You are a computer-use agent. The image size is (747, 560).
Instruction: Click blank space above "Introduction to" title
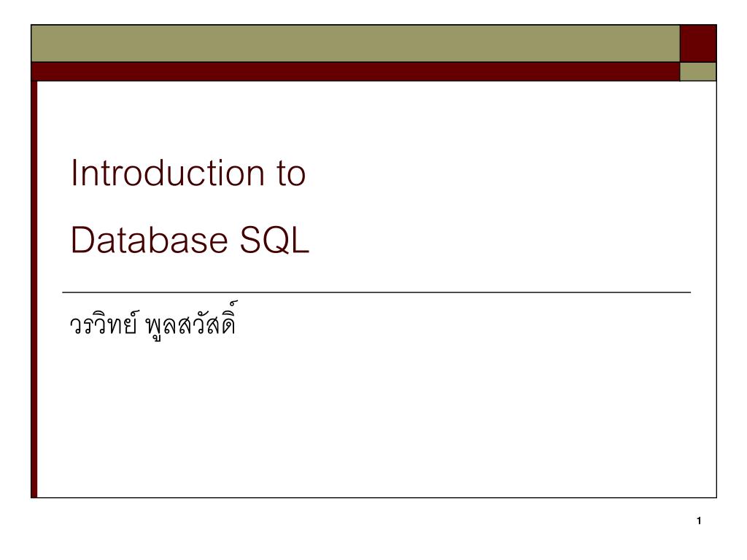[376, 119]
